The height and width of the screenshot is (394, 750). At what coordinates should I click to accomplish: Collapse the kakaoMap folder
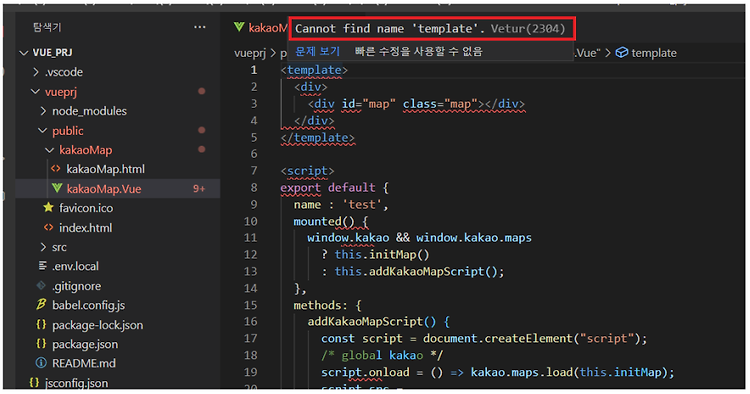tap(50, 150)
